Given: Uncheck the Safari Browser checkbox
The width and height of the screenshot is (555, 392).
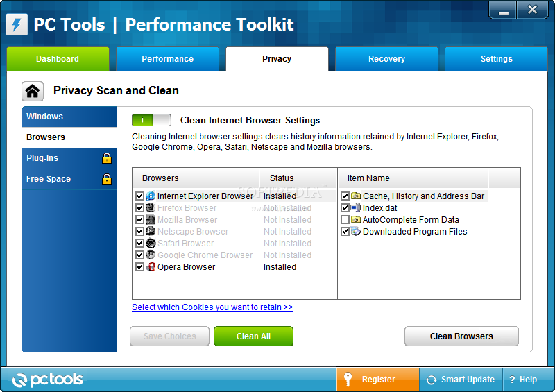Looking at the screenshot, I should click(140, 244).
